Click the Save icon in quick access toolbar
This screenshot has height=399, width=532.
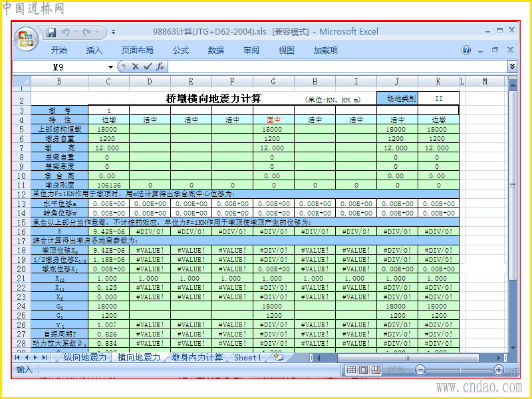(x=51, y=32)
